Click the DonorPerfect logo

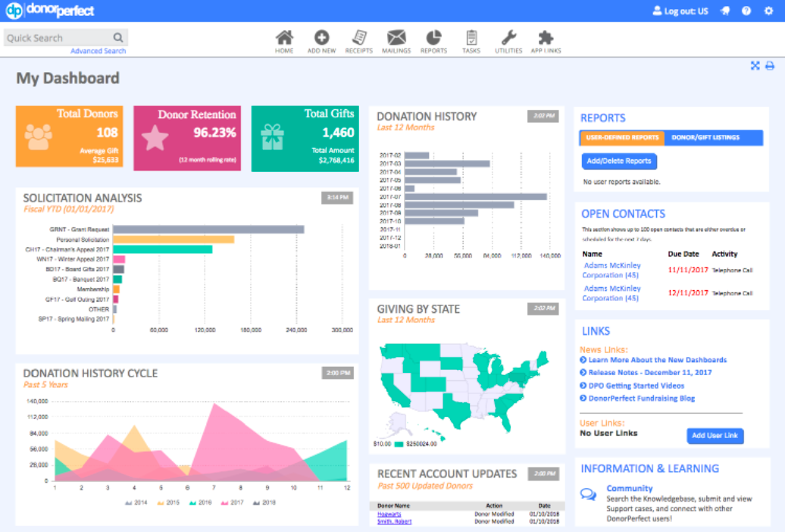point(49,11)
